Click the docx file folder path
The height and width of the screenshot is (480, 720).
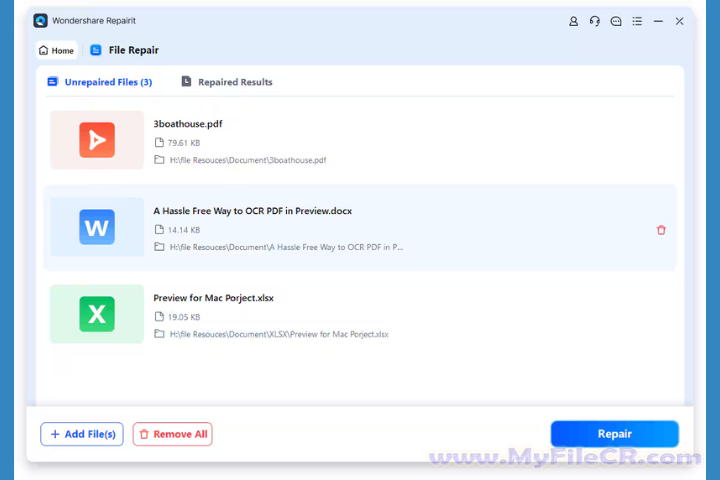point(286,247)
